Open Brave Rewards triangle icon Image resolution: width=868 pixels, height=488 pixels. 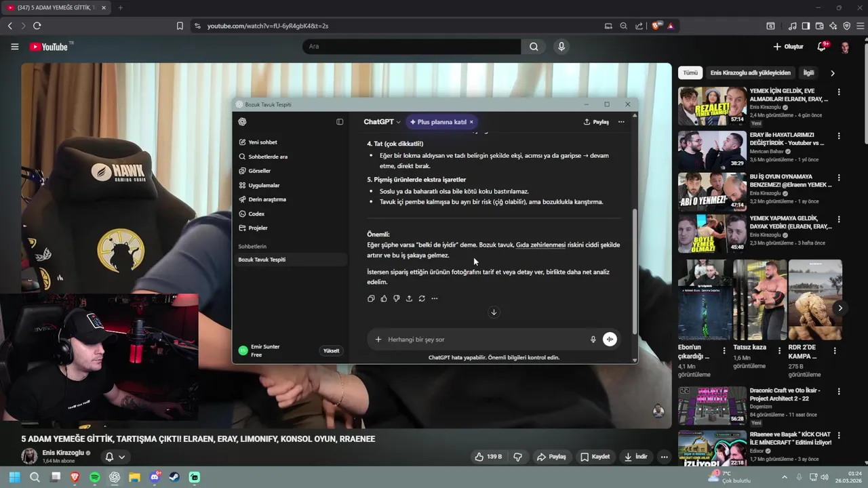click(671, 26)
